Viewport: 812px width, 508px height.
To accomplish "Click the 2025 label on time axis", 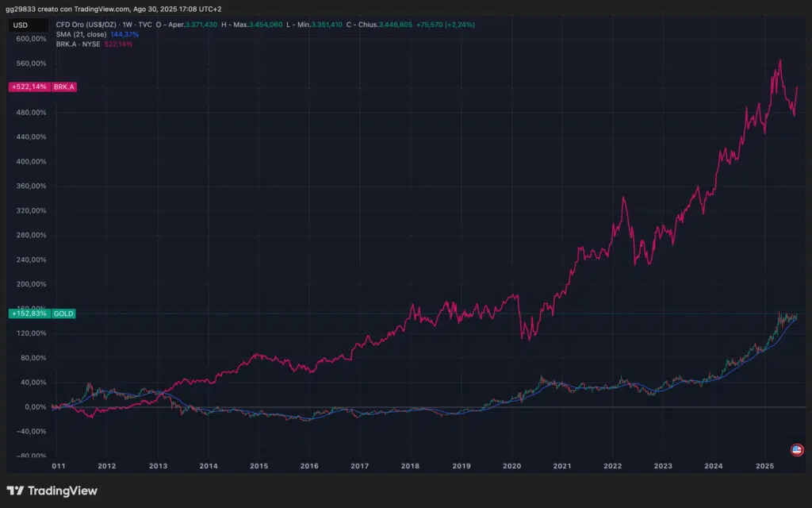I will [x=764, y=466].
